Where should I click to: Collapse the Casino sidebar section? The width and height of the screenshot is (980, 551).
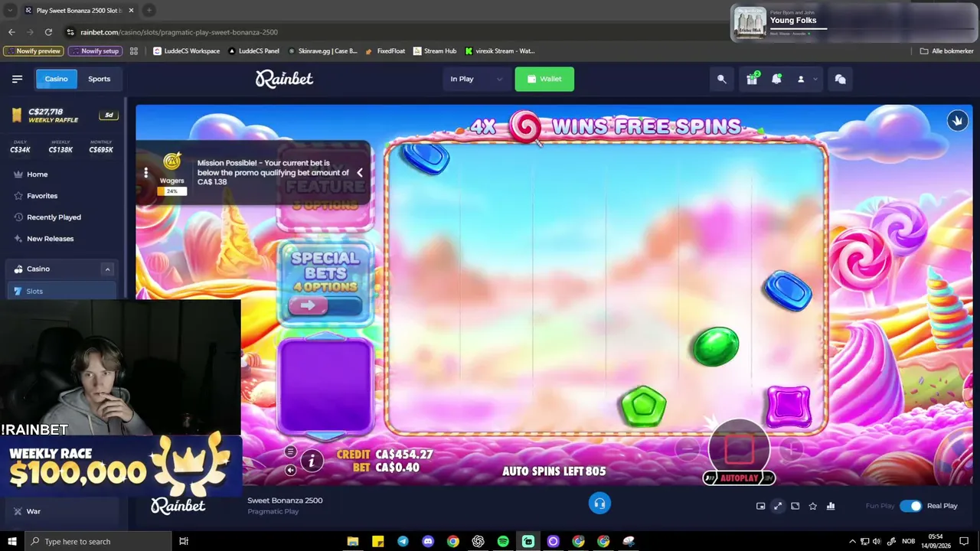pyautogui.click(x=107, y=269)
